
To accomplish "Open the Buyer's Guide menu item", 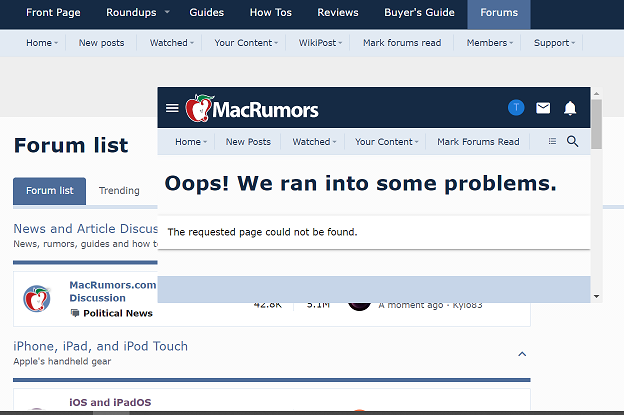I will 419,12.
